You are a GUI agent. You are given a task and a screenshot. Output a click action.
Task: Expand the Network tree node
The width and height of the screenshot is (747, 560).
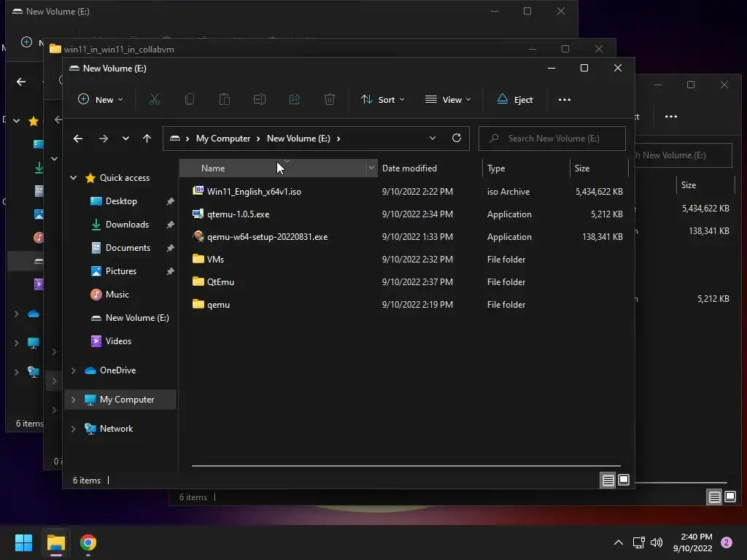point(74,429)
